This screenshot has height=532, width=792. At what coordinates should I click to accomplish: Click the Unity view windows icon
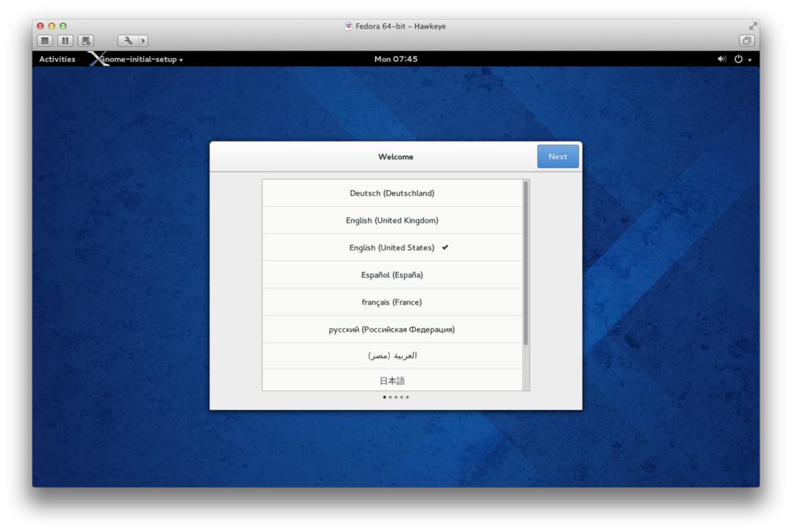tap(747, 41)
